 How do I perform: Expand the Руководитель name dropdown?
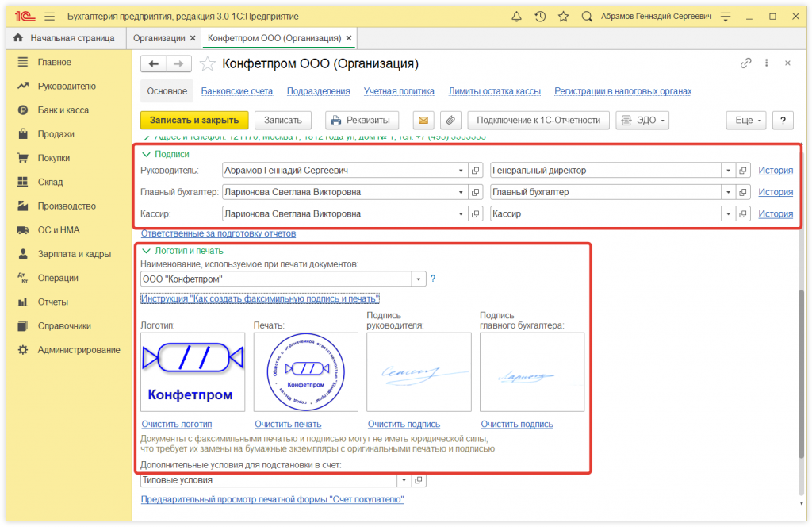pos(461,170)
